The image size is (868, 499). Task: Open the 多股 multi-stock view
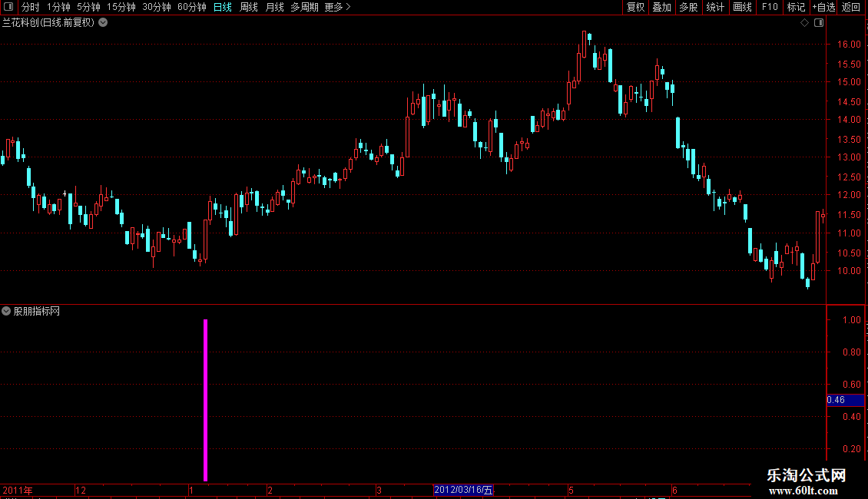[688, 7]
